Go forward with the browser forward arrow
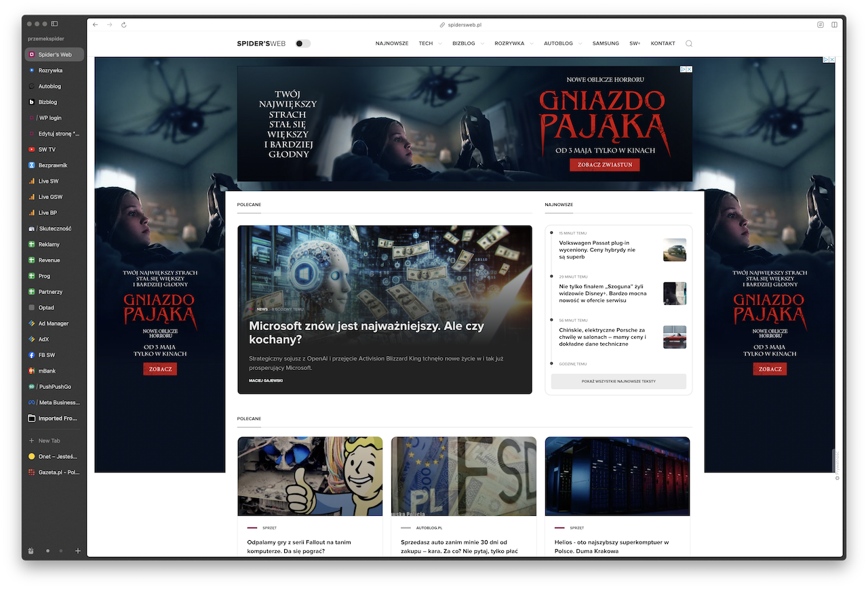Viewport: 868px width, 589px height. coord(110,24)
